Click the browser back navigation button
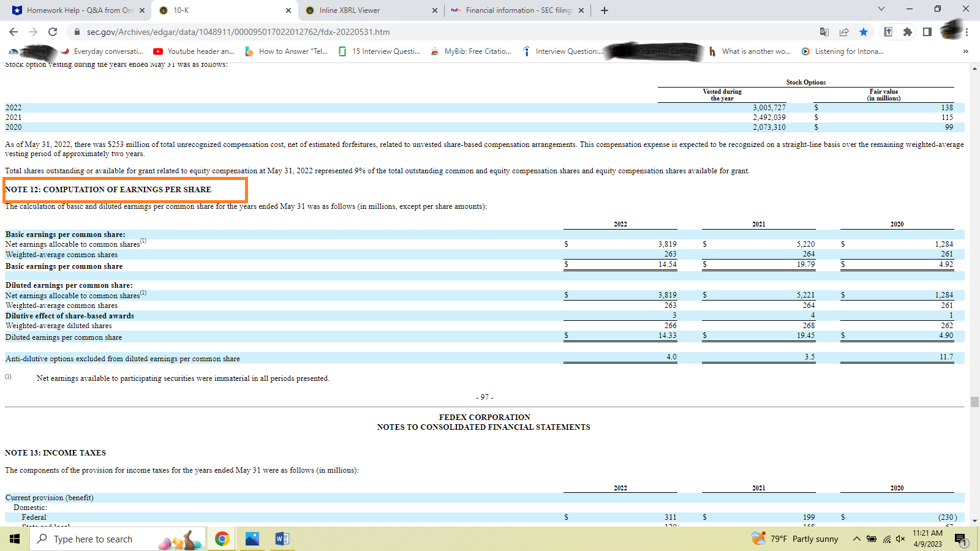Viewport: 980px width, 551px height. pos(13,32)
